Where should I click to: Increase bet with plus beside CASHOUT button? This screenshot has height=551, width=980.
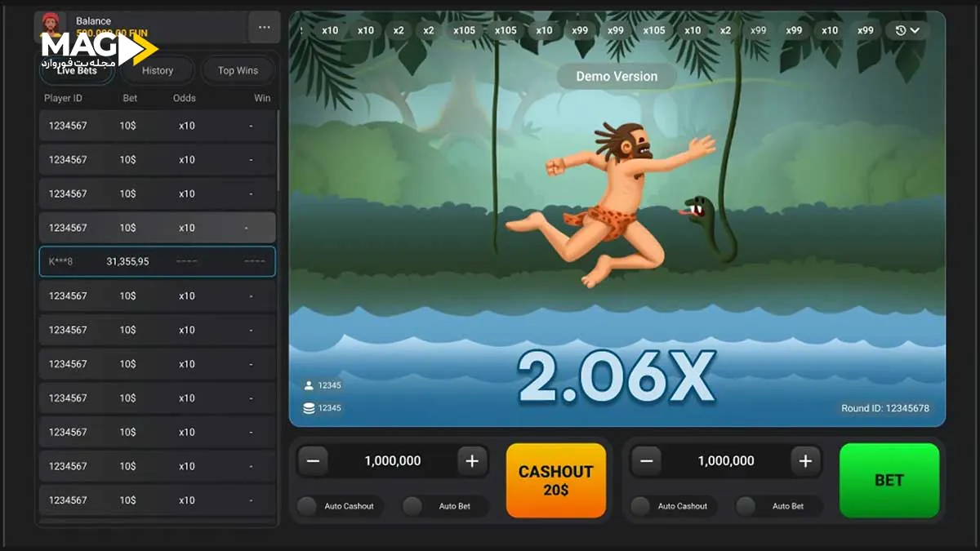click(472, 461)
